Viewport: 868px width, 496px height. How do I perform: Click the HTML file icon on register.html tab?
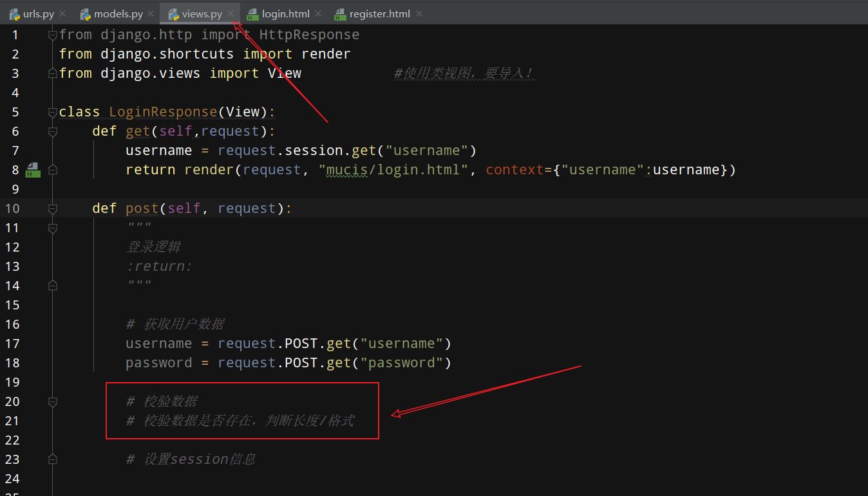[x=340, y=14]
